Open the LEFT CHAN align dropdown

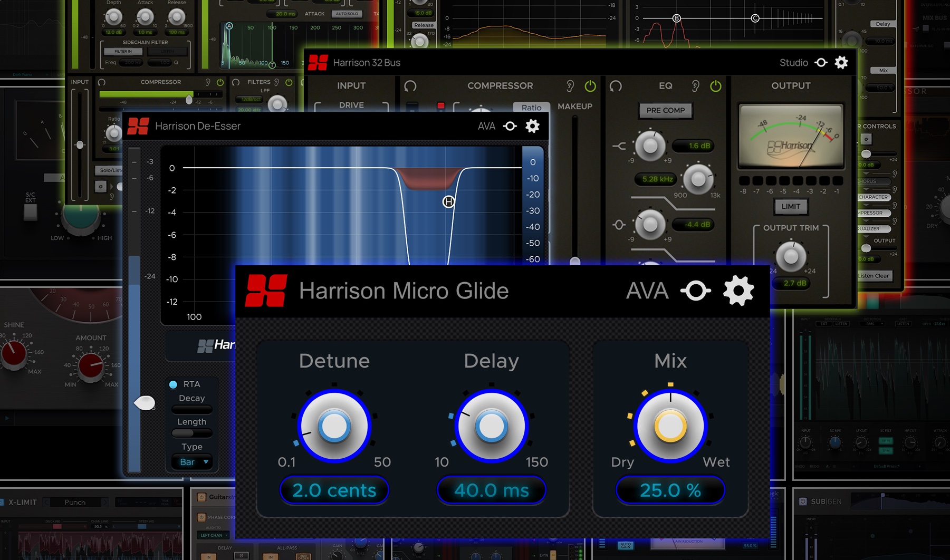point(214,535)
